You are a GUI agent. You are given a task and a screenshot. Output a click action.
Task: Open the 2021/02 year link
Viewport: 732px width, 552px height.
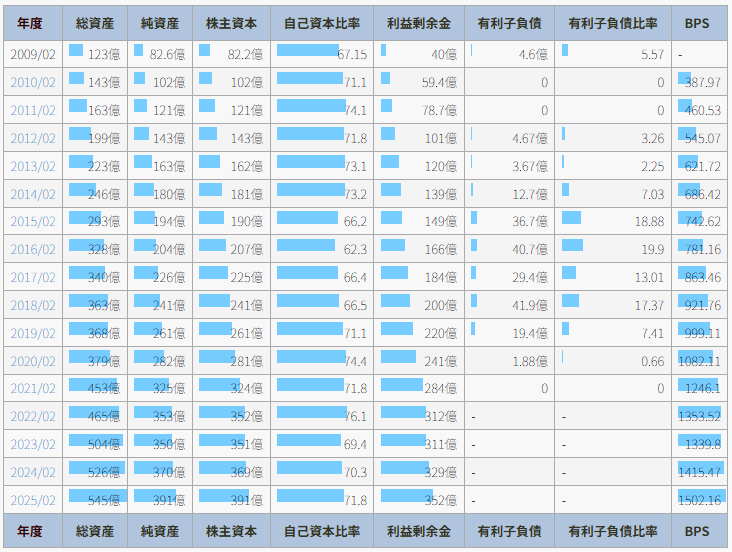pyautogui.click(x=32, y=388)
